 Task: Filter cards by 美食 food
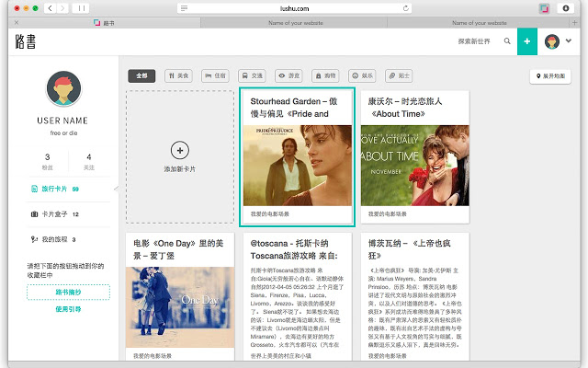pyautogui.click(x=178, y=75)
